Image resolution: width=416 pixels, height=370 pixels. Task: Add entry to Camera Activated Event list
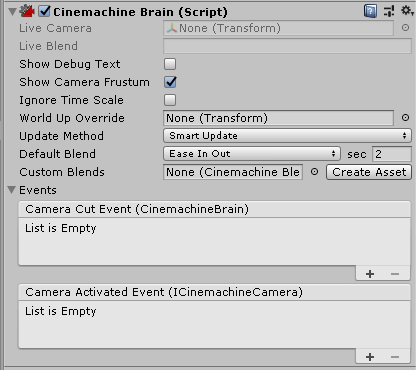click(x=370, y=357)
